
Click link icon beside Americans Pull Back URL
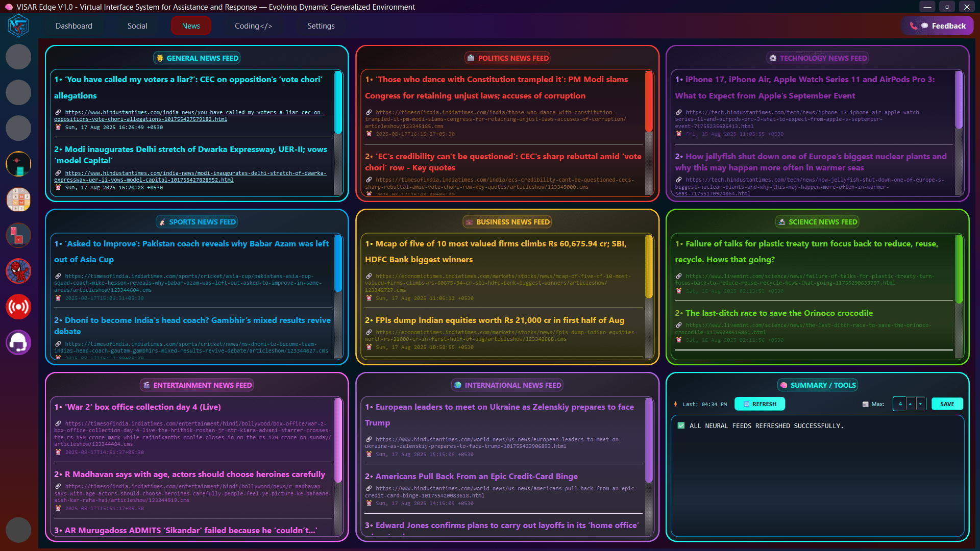[x=369, y=488]
